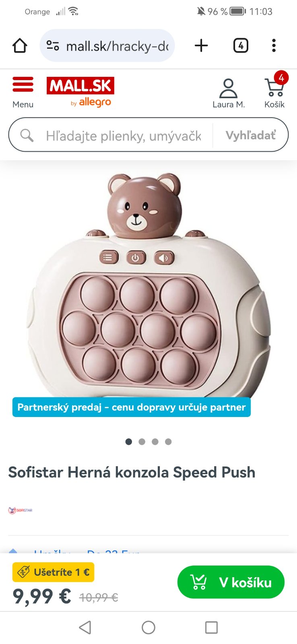Open Laura M. account profile

click(229, 93)
